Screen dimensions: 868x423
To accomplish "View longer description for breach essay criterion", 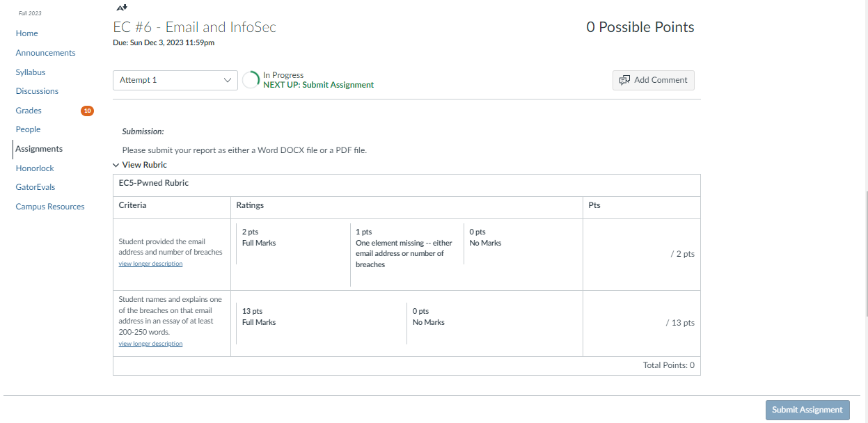I will [x=150, y=344].
